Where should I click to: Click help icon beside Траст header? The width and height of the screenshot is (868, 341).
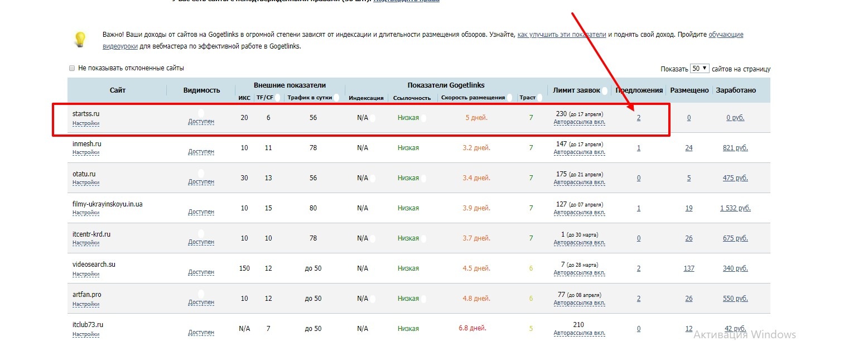click(x=539, y=97)
